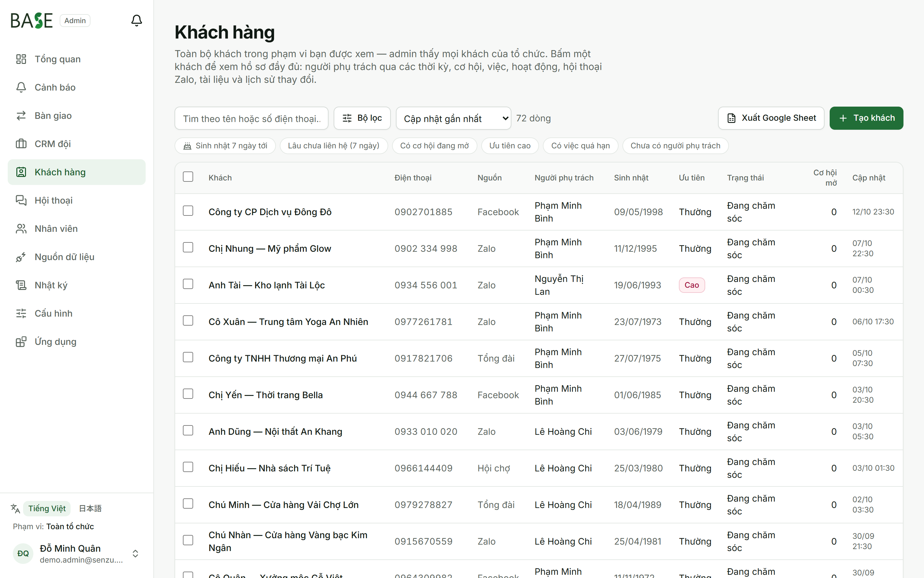Click the Khách hàng contact icon
The image size is (924, 578).
coord(21,172)
